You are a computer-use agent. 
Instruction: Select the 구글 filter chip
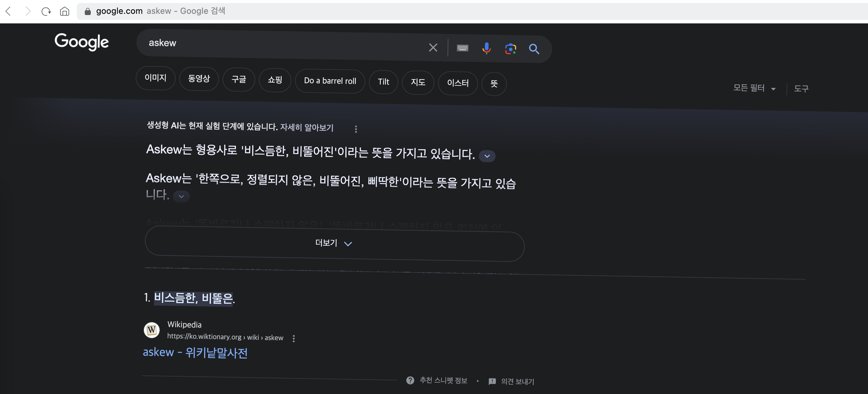[x=239, y=79]
